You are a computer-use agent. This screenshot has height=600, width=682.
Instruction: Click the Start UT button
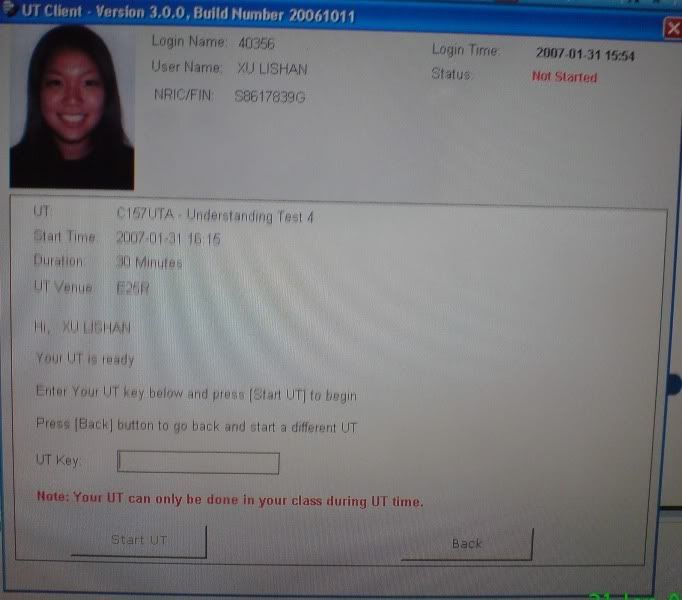coord(139,541)
